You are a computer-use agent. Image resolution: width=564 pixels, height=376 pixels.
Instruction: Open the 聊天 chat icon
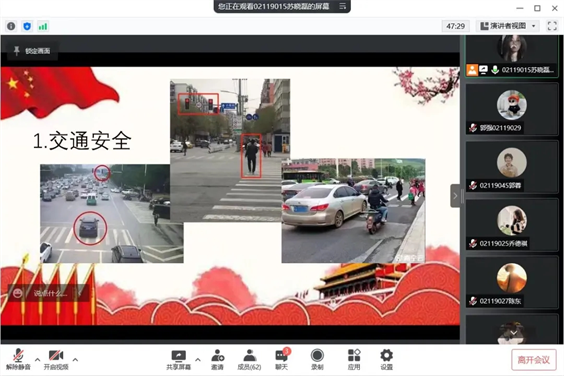point(282,360)
